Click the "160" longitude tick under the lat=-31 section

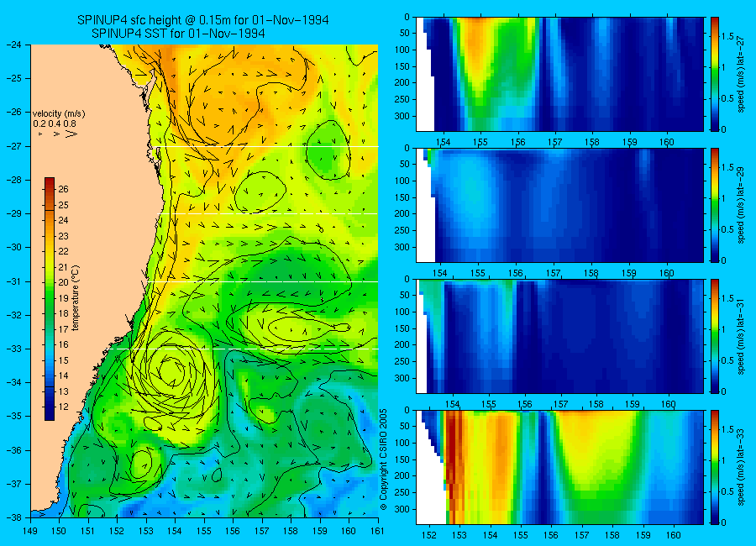tap(669, 404)
